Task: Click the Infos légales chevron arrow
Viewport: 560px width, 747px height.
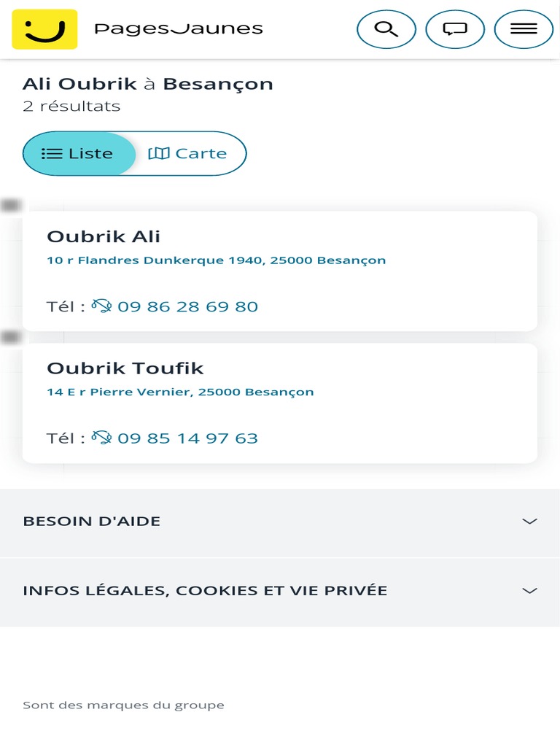Action: click(x=530, y=591)
